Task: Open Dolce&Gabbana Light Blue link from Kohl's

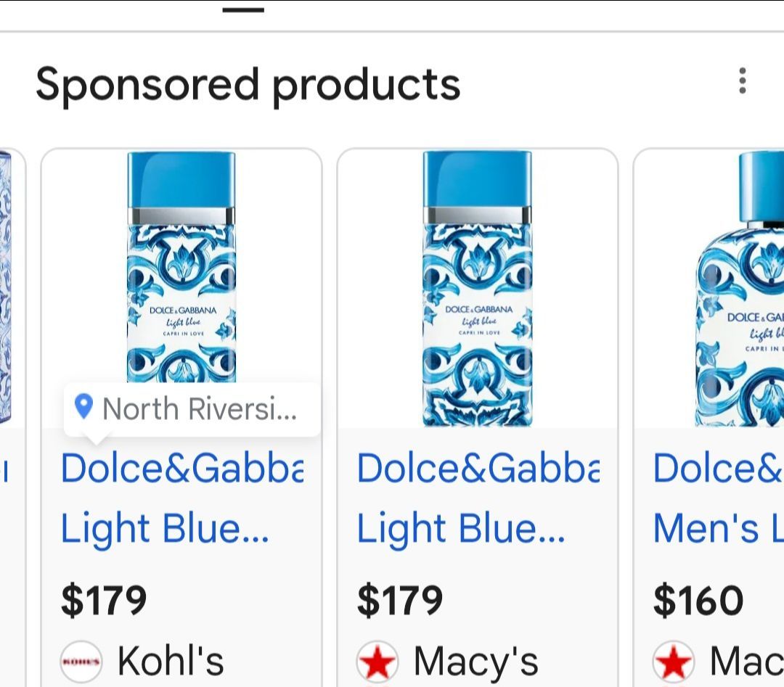Action: (x=182, y=498)
